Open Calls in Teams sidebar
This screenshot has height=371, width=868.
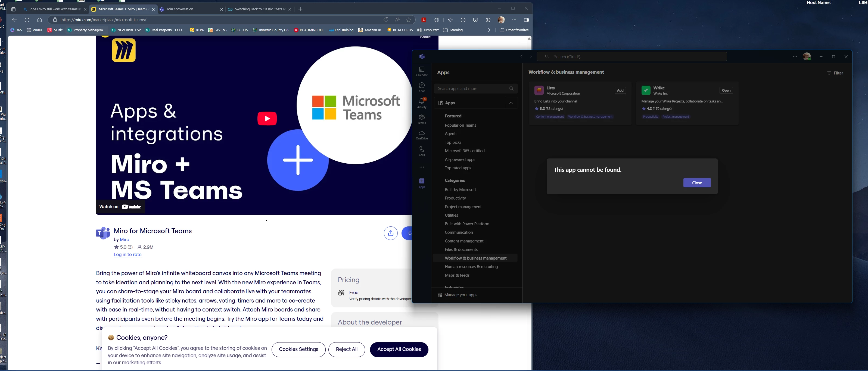coord(422,151)
